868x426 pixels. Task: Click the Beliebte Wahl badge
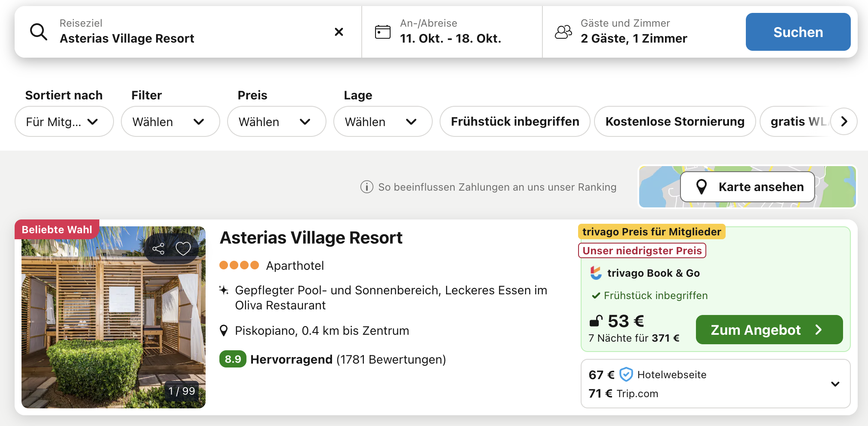pyautogui.click(x=57, y=229)
